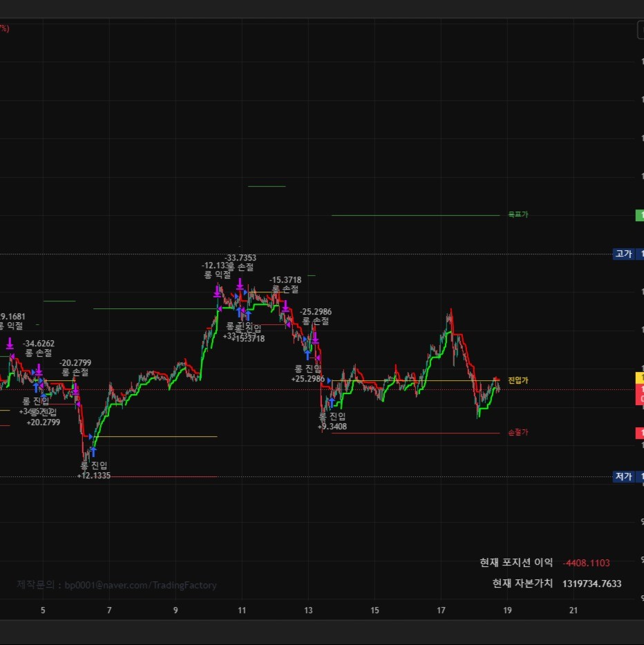644x645 pixels.
Task: Select the 고가 high price tag
Action: tap(623, 254)
